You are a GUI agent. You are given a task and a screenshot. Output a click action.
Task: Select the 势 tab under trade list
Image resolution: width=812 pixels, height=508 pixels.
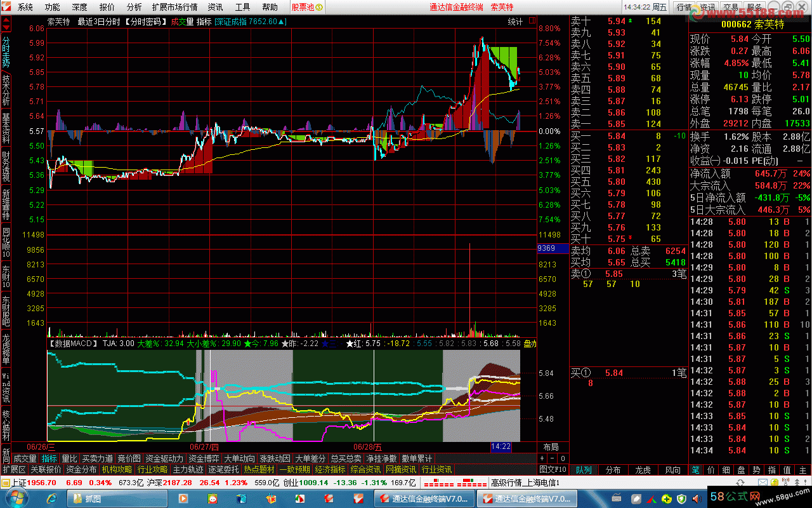[756, 470]
